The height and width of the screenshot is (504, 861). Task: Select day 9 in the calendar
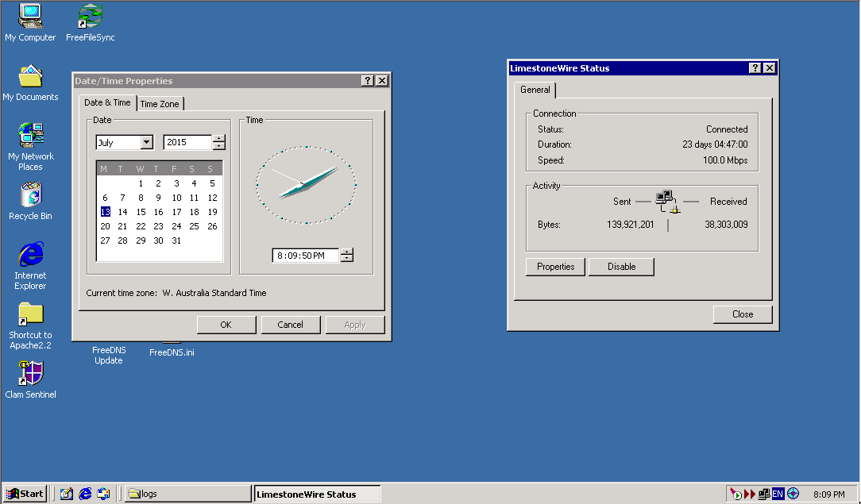pos(158,198)
